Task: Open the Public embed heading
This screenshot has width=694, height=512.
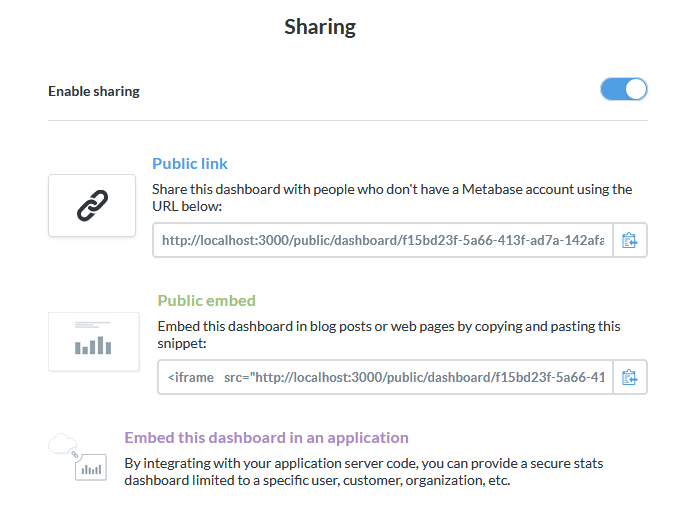Action: coord(207,301)
